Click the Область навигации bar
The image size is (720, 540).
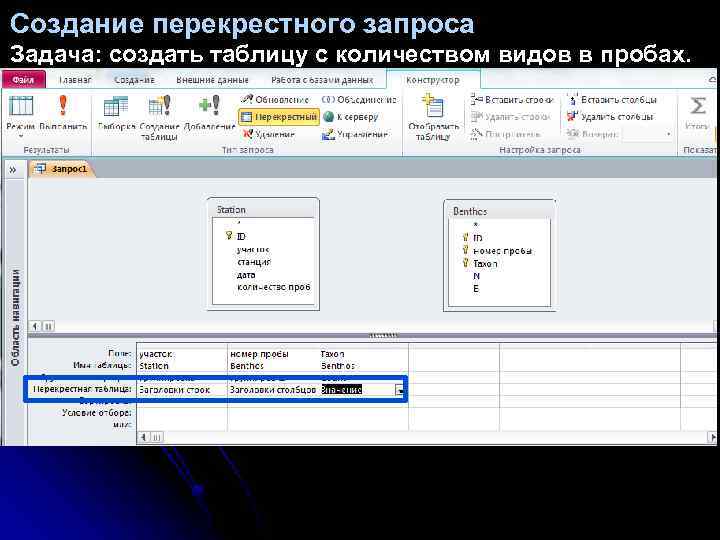point(16,317)
